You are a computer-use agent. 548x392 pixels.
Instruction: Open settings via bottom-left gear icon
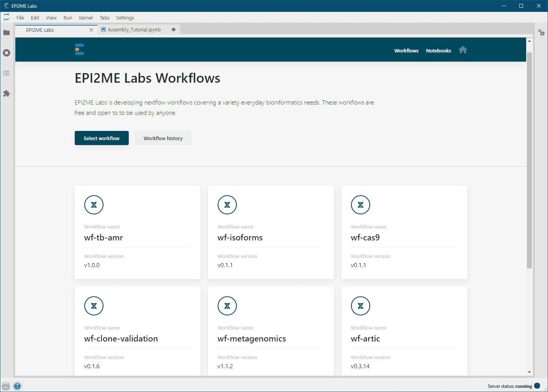coord(6,385)
